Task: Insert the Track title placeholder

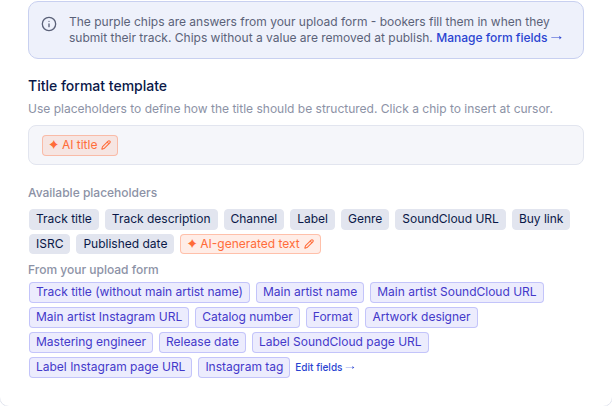Action: [64, 219]
